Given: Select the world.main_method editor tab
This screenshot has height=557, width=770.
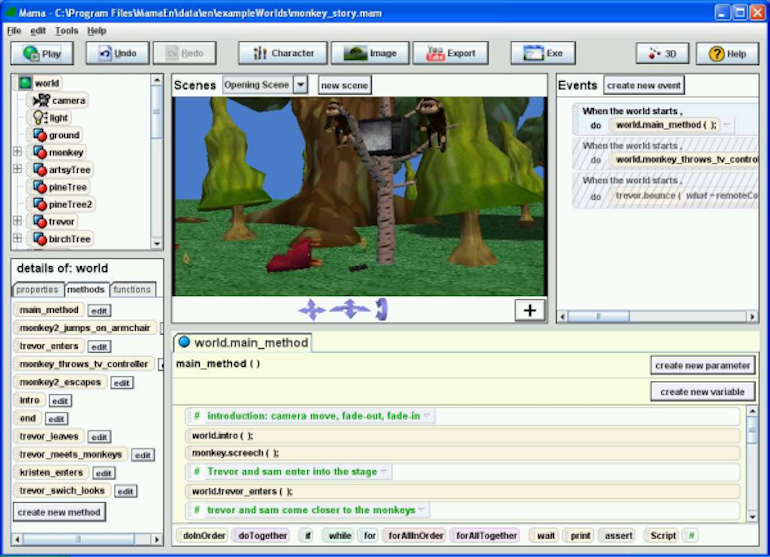Looking at the screenshot, I should tap(244, 342).
